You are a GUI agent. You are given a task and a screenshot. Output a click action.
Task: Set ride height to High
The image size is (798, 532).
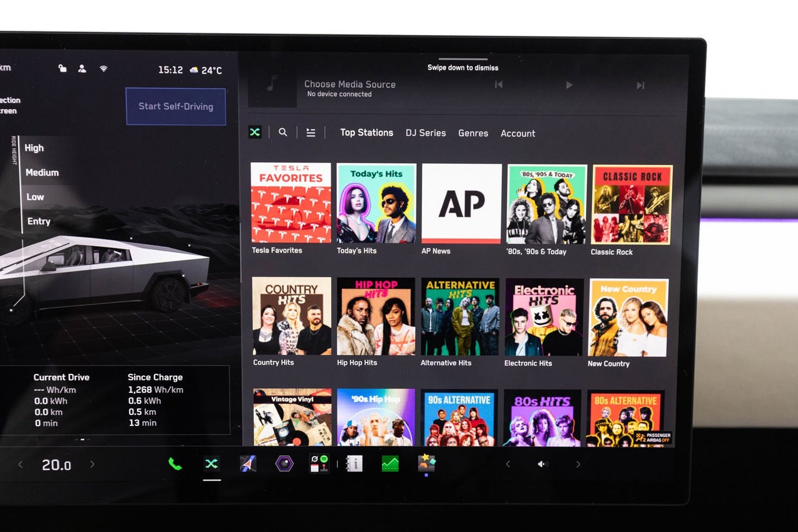(34, 148)
